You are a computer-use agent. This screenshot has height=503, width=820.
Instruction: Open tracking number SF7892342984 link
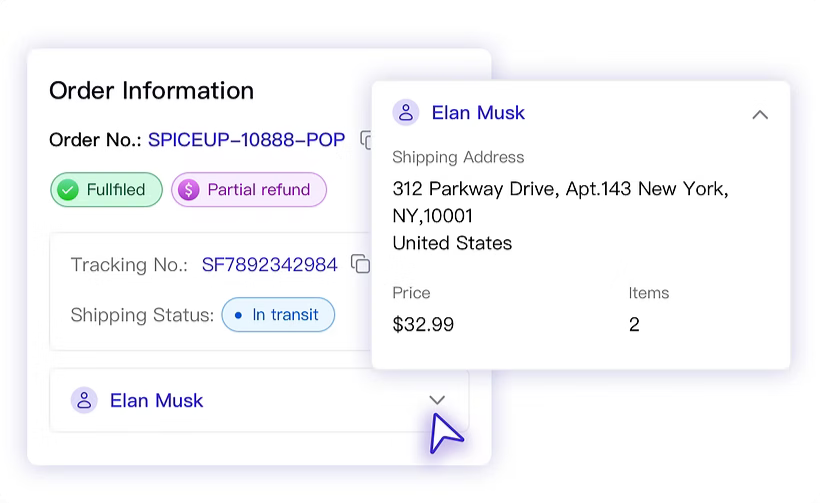click(270, 265)
